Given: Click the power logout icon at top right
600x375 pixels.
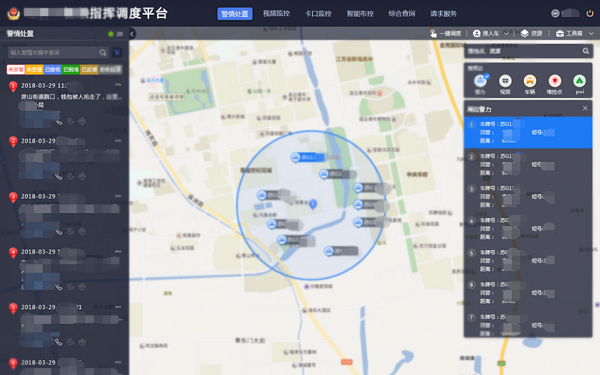Looking at the screenshot, I should tap(590, 13).
